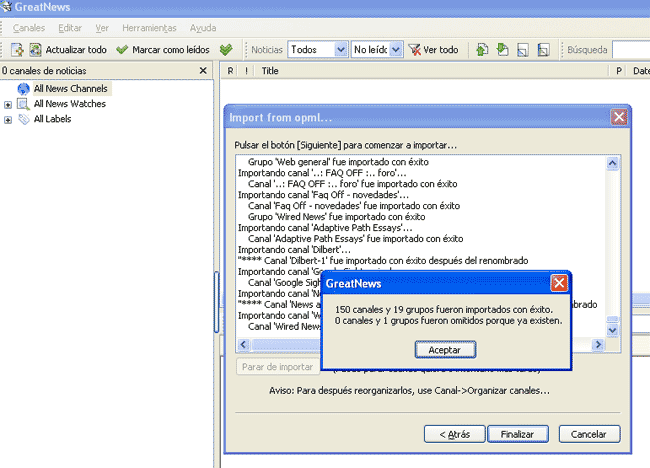Click import log scroll down arrow

click(612, 330)
